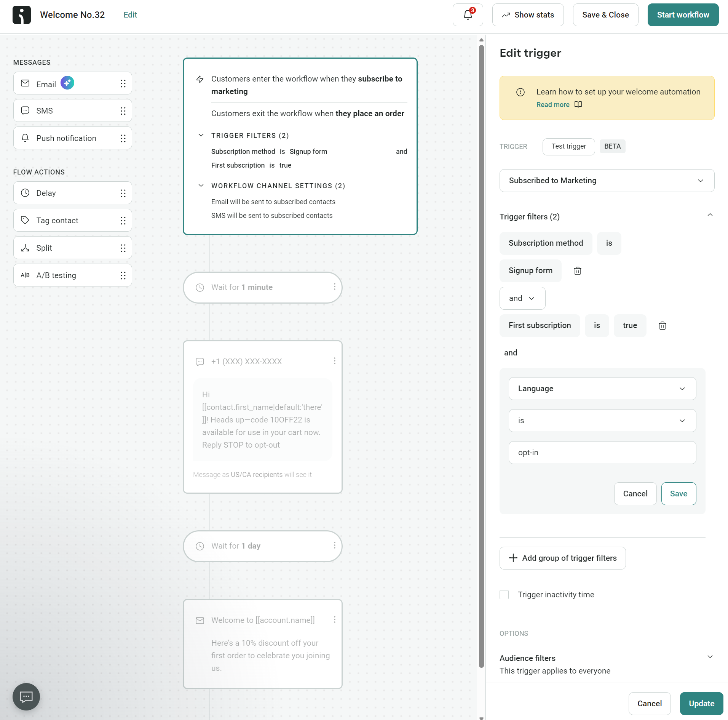
Task: Select the Tag contact icon
Action: (25, 220)
